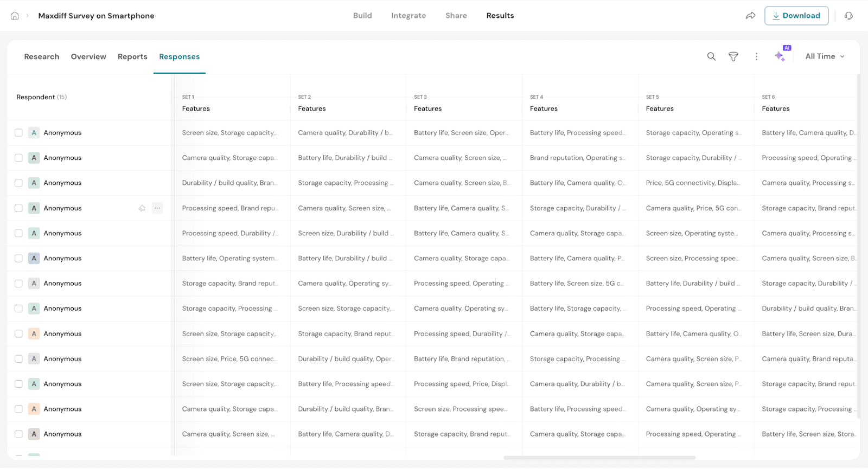Screen dimensions: 868x469
Task: Click the horizontal scrollbar below the table
Action: (x=599, y=458)
